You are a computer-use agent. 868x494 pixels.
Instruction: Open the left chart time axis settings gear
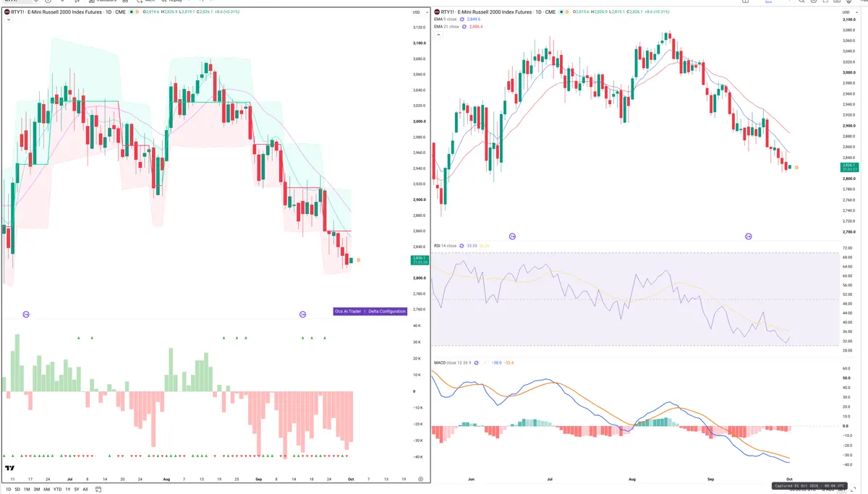tap(420, 479)
